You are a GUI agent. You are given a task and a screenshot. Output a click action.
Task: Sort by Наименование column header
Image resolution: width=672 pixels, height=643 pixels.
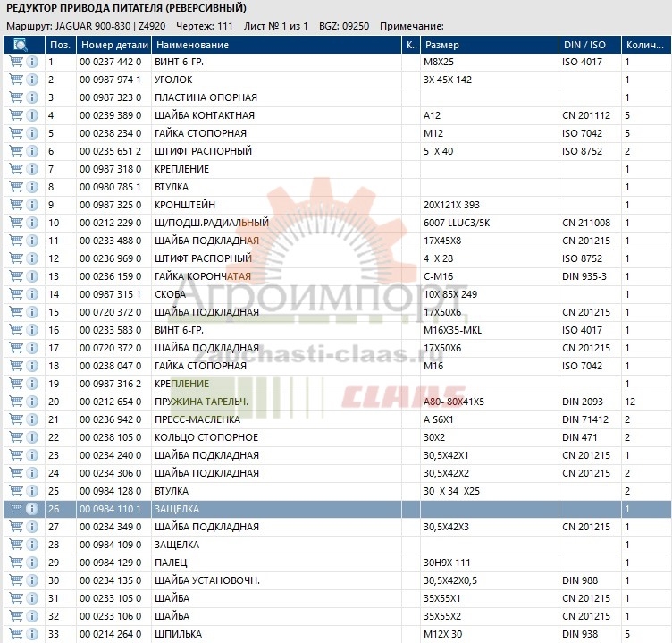click(x=276, y=45)
